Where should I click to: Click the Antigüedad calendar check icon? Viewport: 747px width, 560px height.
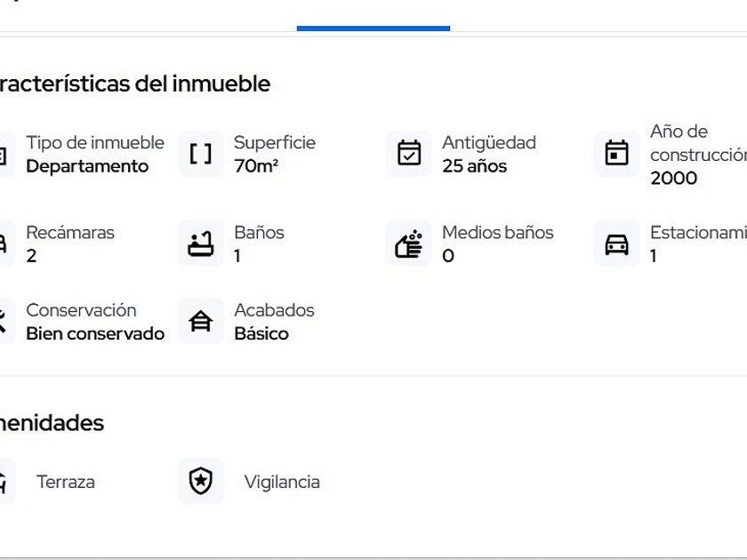[x=409, y=155]
